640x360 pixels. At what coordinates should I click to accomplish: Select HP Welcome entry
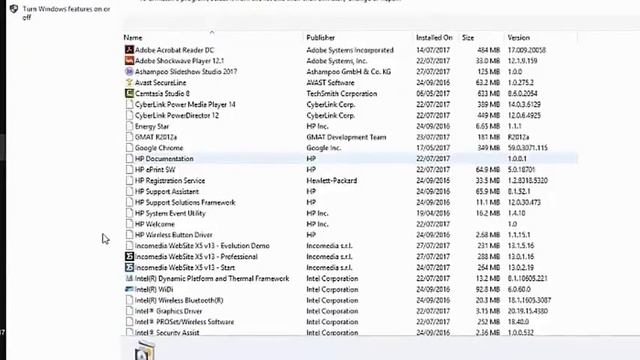pyautogui.click(x=155, y=224)
